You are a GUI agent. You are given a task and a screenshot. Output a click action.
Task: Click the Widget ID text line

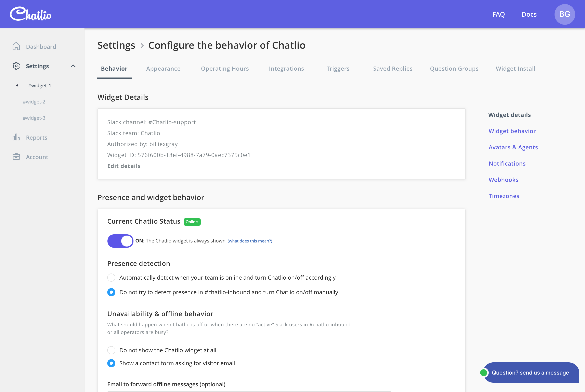[179, 155]
